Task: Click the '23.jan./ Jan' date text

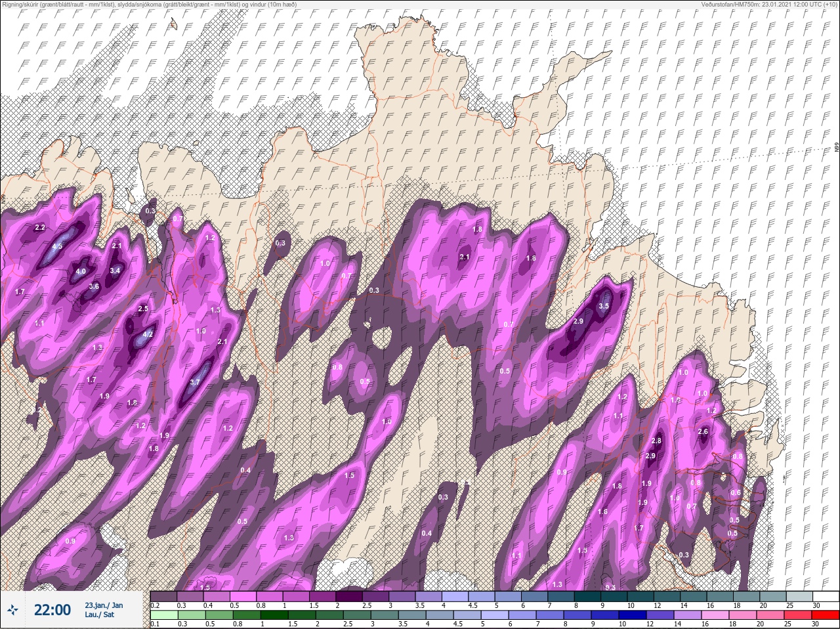Action: click(x=103, y=605)
